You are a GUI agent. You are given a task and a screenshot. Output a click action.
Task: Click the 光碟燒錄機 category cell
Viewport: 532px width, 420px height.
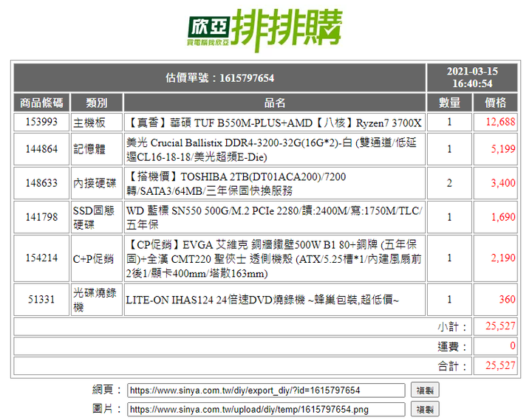[x=96, y=300]
